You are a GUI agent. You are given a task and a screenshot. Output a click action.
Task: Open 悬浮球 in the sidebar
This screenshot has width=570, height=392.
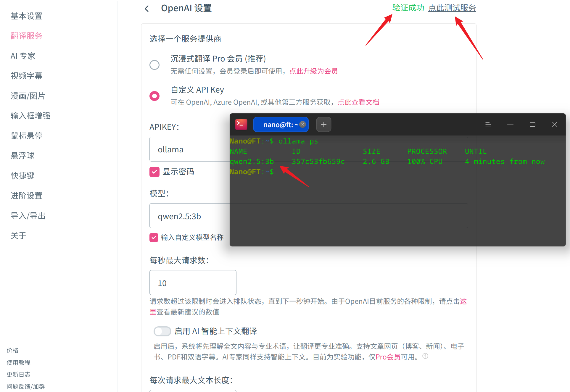coord(23,156)
